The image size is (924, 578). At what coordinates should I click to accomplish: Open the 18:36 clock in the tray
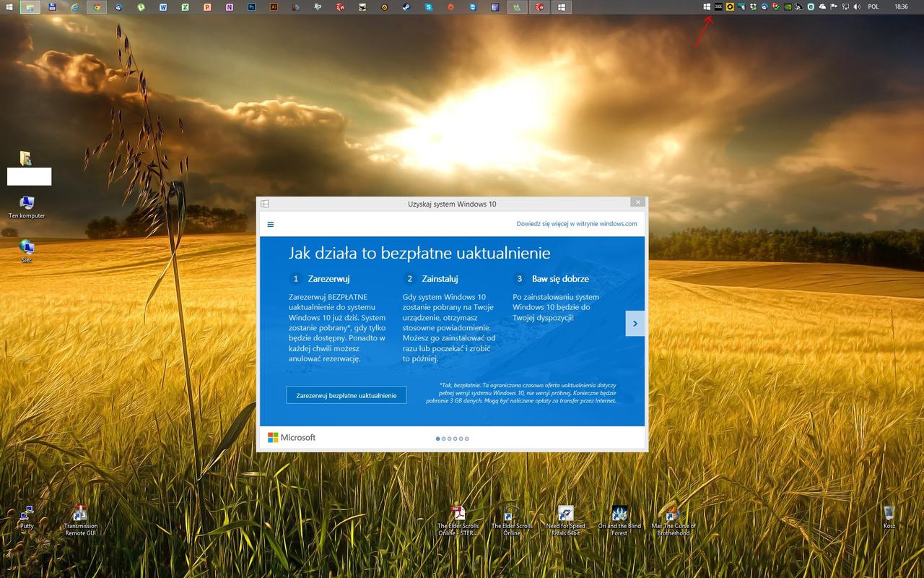pos(901,7)
